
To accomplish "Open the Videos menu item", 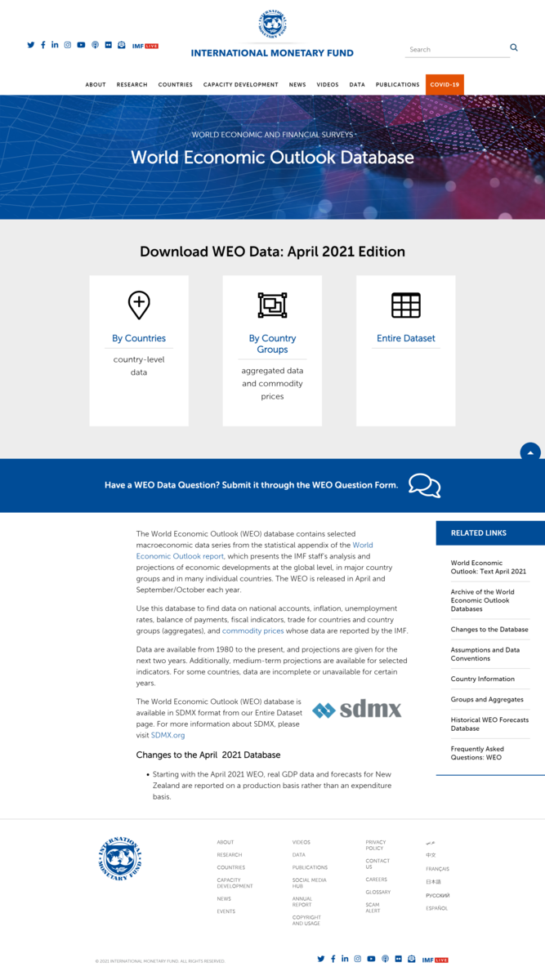I will coord(328,85).
